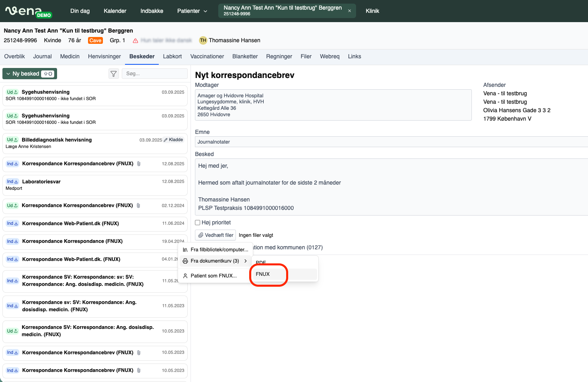The image size is (588, 382).
Task: Click the Søg search field
Action: coord(154,74)
